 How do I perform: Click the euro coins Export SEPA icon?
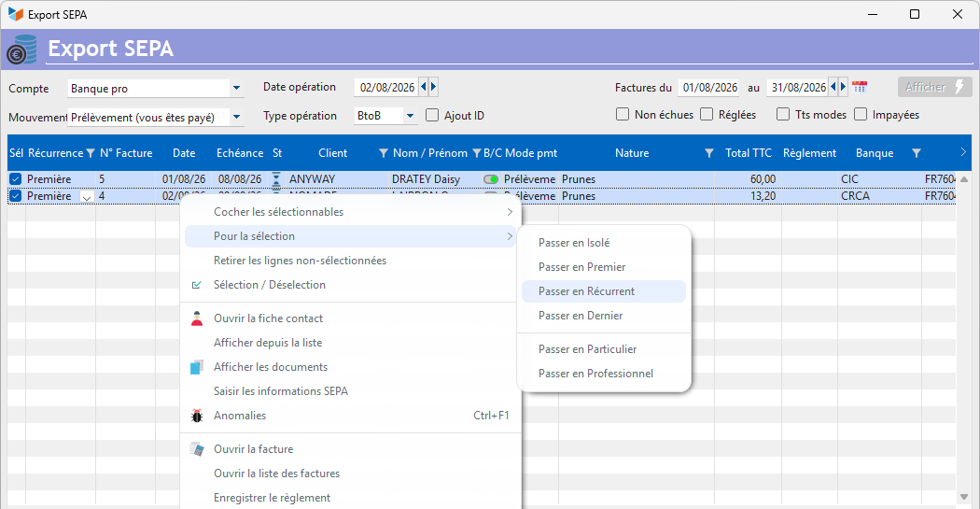pos(21,49)
